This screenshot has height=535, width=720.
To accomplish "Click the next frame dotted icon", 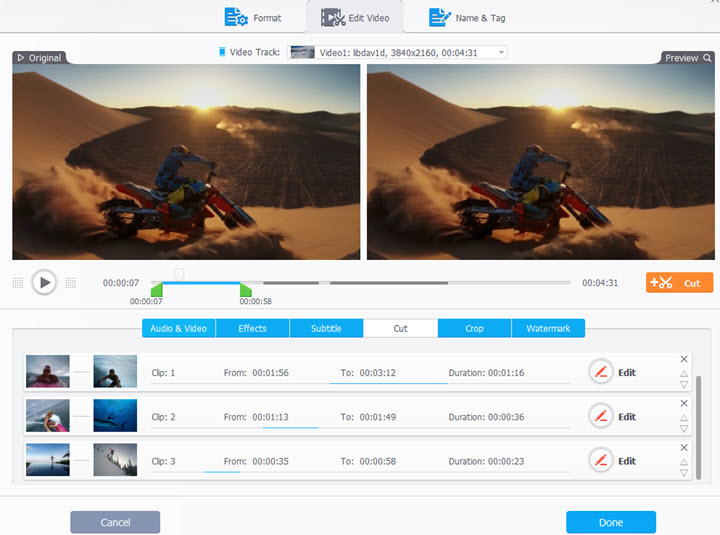I will [x=71, y=282].
